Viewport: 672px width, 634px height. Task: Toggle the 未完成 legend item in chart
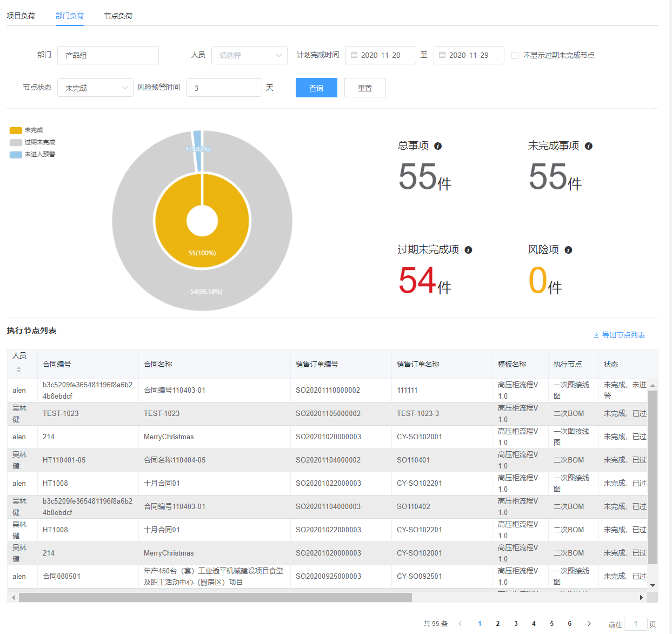click(33, 130)
